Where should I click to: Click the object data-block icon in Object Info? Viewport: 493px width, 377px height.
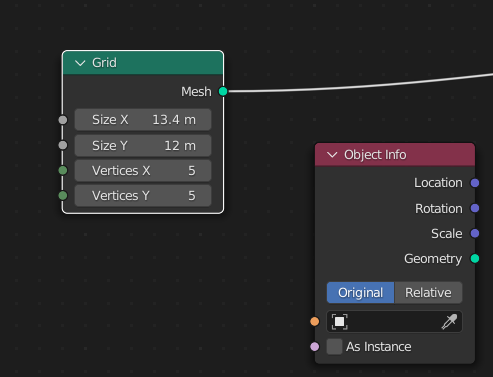tap(339, 322)
